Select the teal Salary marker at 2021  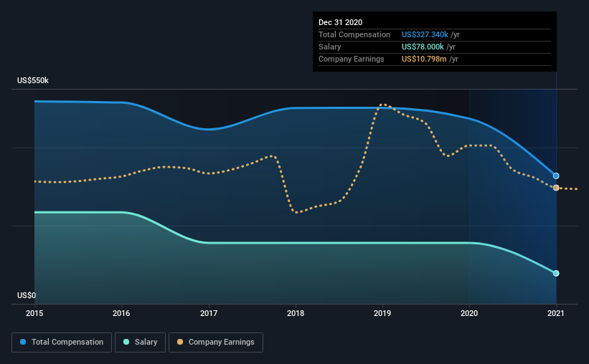(556, 273)
